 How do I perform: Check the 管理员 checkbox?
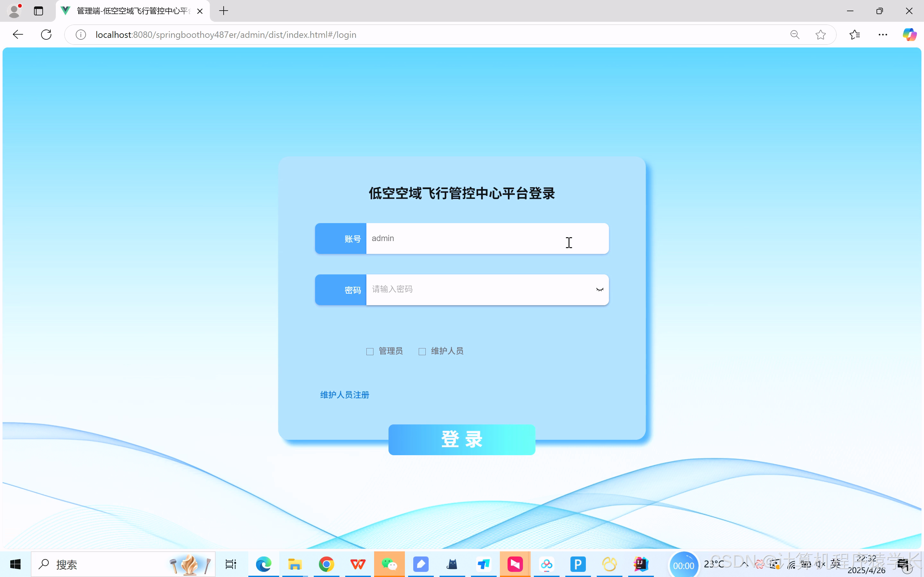click(370, 351)
